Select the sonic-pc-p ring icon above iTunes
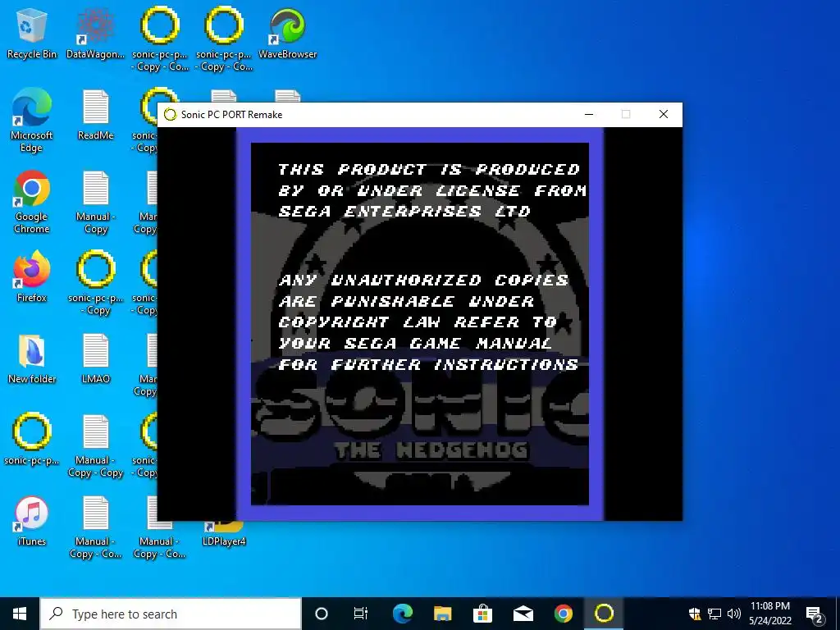 (32, 439)
